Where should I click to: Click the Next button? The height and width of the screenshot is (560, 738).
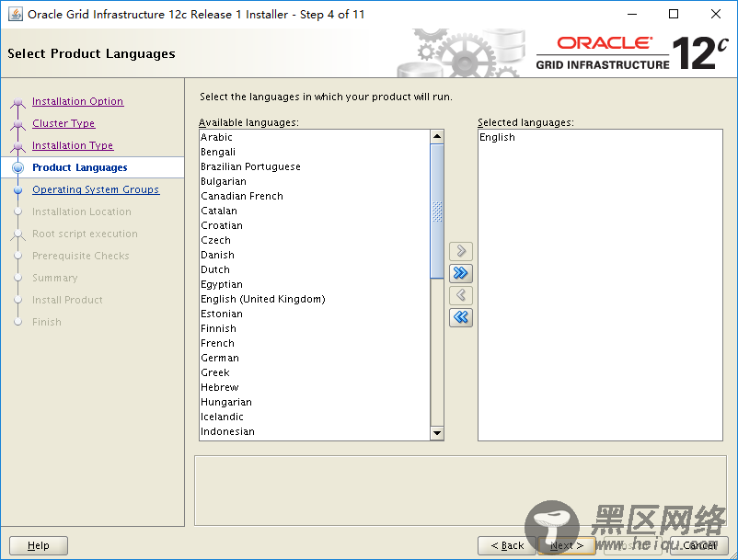click(x=567, y=545)
